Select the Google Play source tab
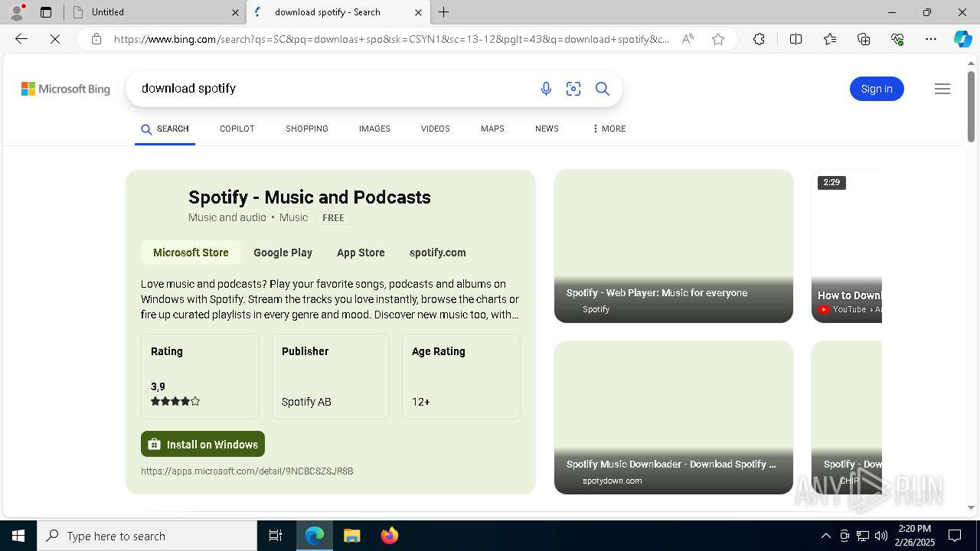The width and height of the screenshot is (980, 551). tap(283, 253)
